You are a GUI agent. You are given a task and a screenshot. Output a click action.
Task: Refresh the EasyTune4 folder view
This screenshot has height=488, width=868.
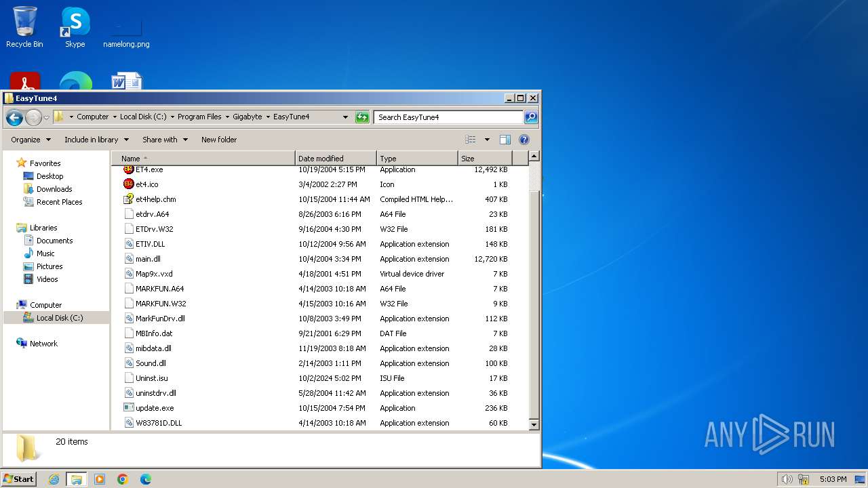coord(362,117)
